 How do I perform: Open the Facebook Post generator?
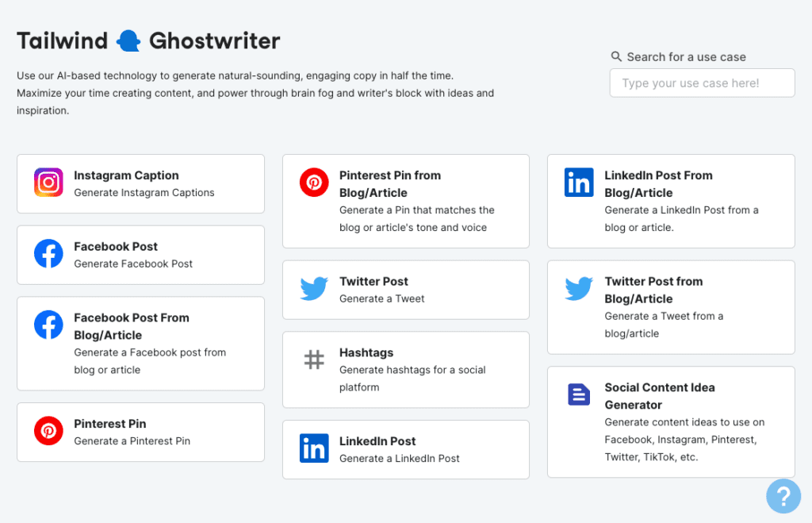coord(140,254)
